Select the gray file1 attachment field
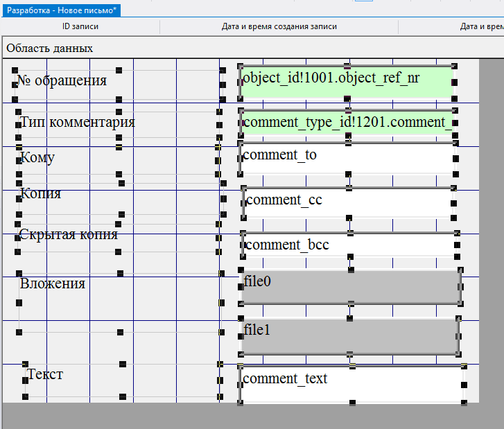Screen dimensions: 504x429 tap(349, 335)
